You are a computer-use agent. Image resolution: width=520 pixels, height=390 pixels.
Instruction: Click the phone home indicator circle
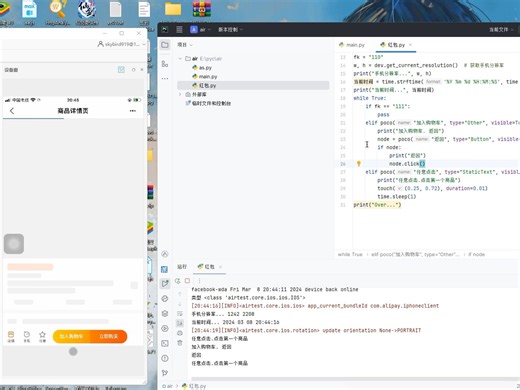(73, 351)
